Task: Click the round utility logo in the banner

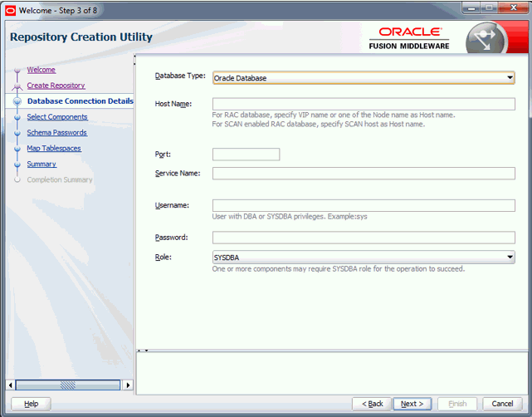Action: [486, 38]
